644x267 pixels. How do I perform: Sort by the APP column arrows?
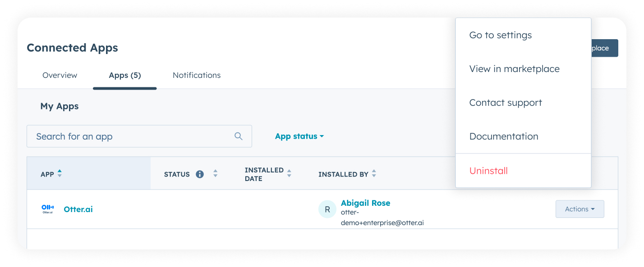click(60, 174)
